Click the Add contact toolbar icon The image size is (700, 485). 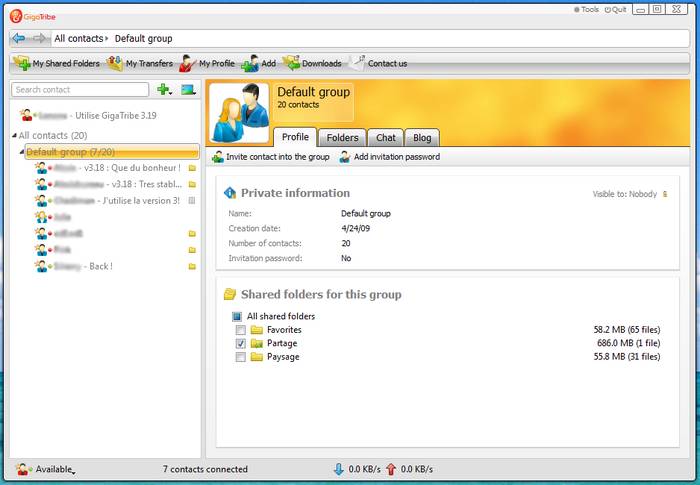click(250, 63)
